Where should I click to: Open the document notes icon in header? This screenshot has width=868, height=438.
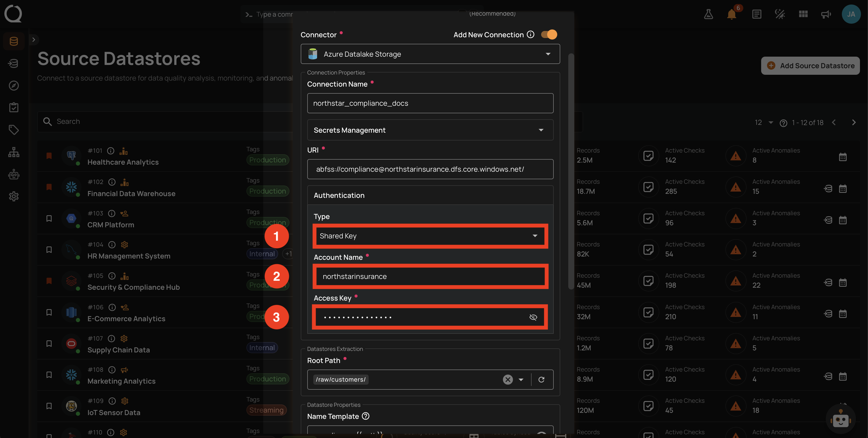click(x=756, y=14)
